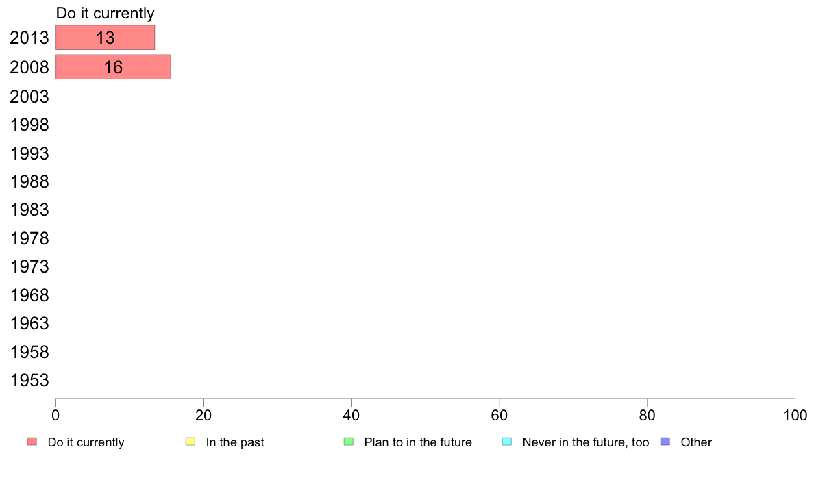Image resolution: width=814 pixels, height=504 pixels.
Task: Click the blue 'Other' legend swatch
Action: (x=665, y=442)
